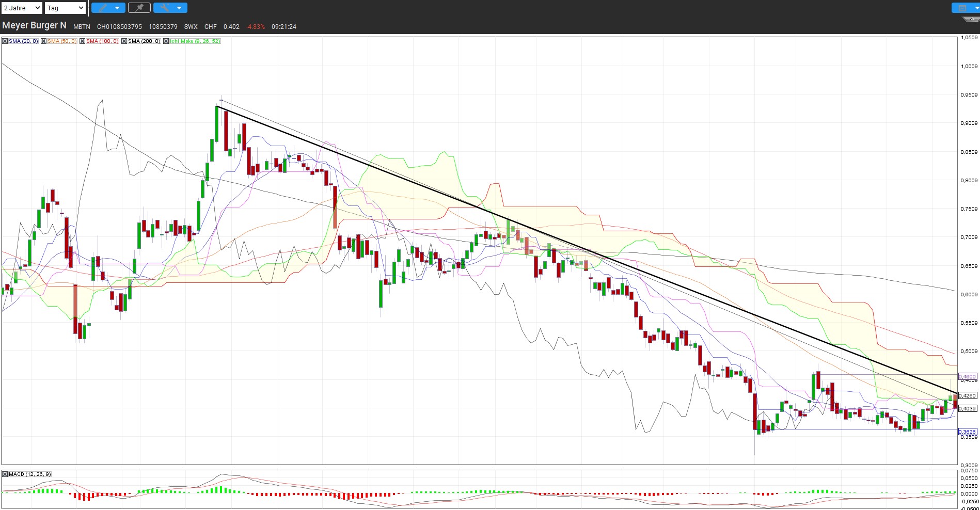Click the ISIN CH0108503795
Screen dimensions: 980x510
coord(119,27)
